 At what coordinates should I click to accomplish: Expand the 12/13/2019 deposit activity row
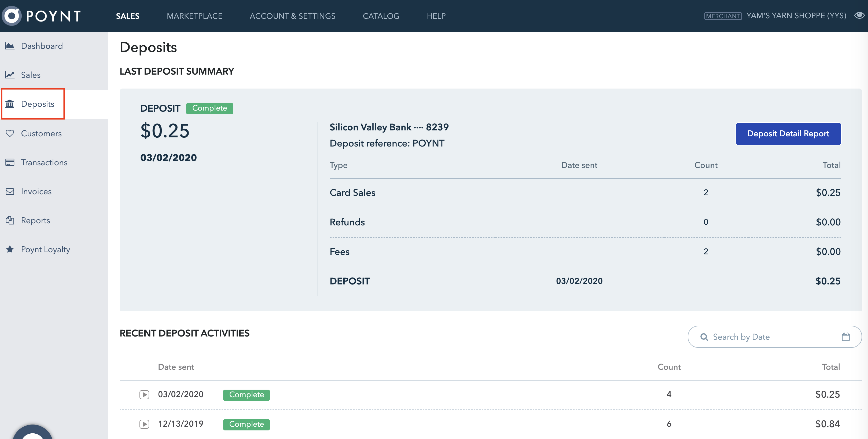144,424
